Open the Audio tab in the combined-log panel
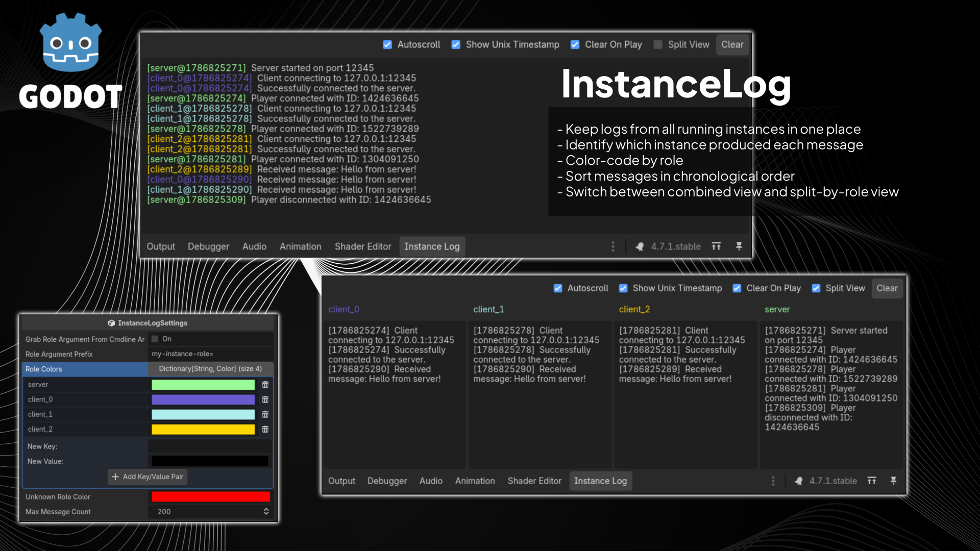This screenshot has height=551, width=980. 254,246
